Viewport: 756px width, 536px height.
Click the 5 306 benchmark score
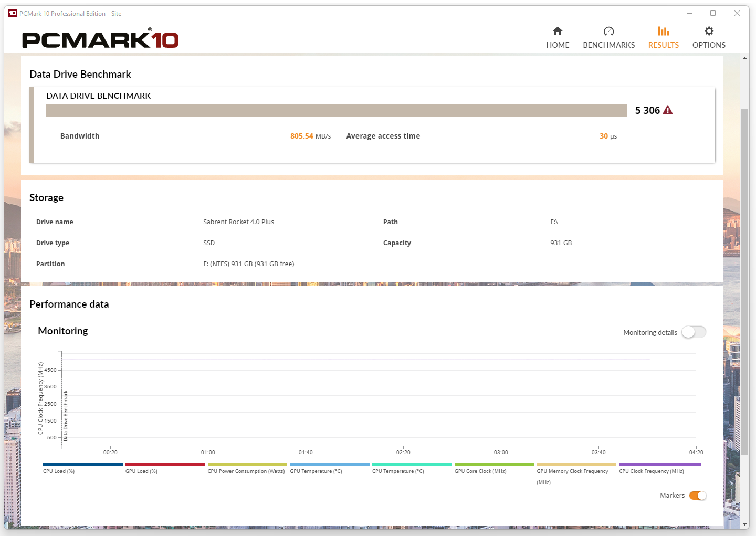[x=647, y=110]
